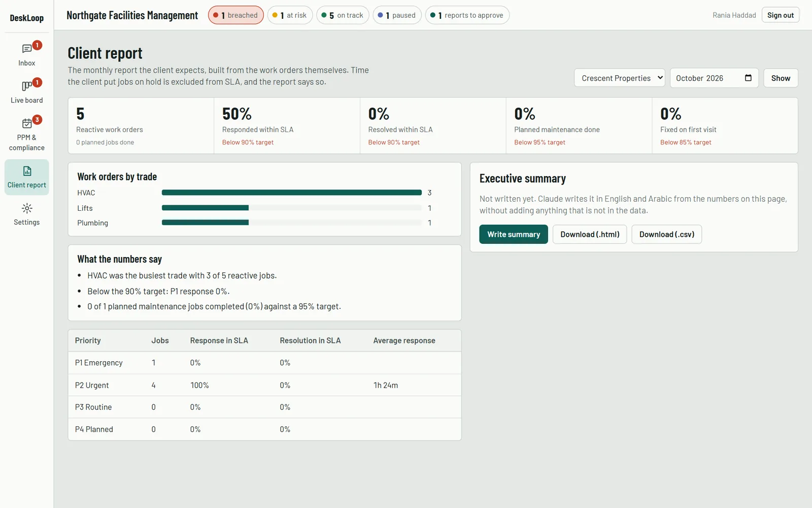Viewport: 812px width, 508px height.
Task: Click Rania Haddad user name
Action: click(x=734, y=15)
